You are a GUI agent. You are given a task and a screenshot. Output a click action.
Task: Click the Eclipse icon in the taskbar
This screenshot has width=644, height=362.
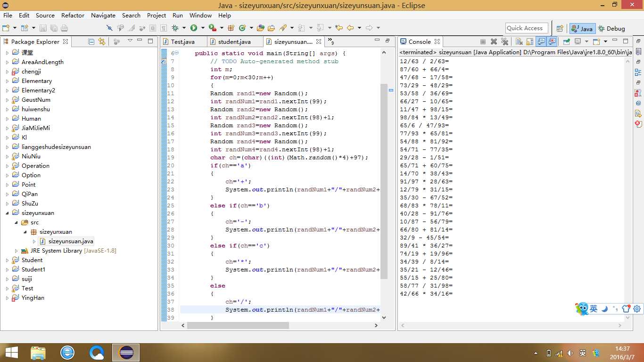click(126, 352)
